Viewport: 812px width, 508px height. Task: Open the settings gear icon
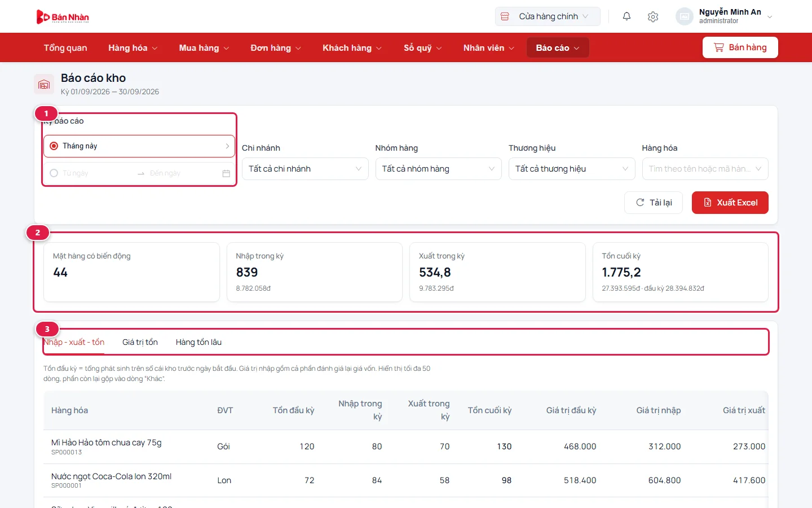[653, 16]
